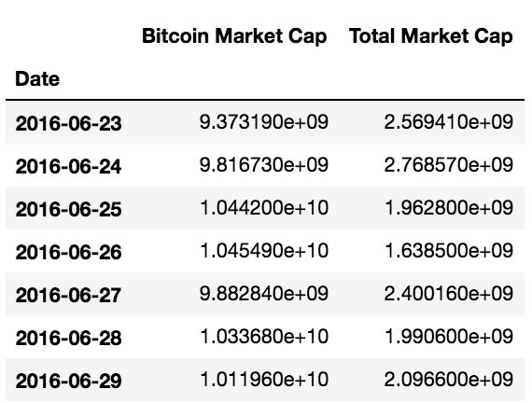Select the 2016-06-26 row label
The width and height of the screenshot is (532, 403).
(68, 252)
